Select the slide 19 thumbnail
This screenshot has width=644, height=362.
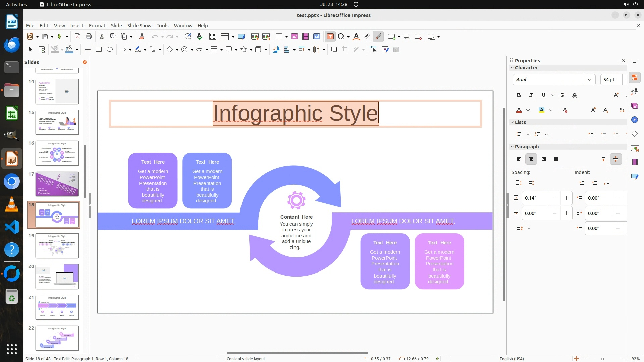click(57, 246)
